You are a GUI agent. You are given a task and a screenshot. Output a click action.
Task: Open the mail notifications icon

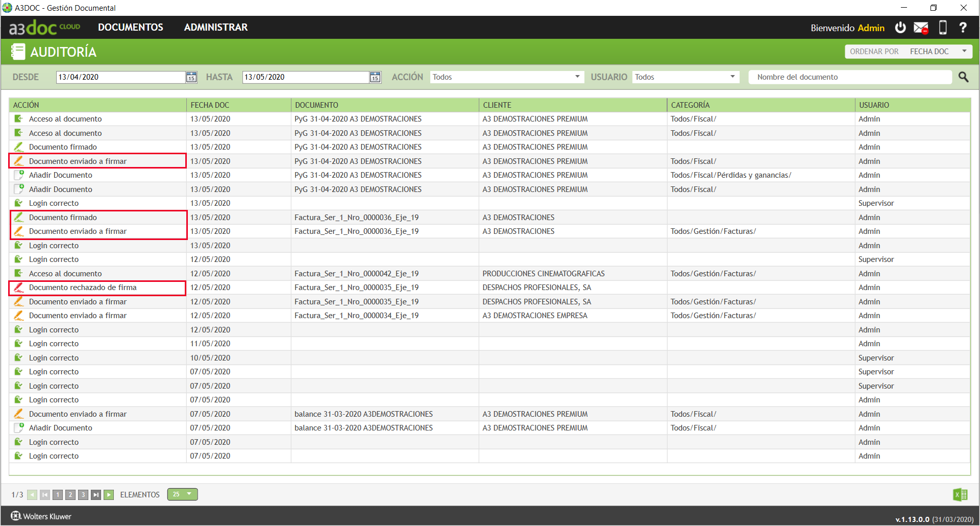[x=921, y=28]
